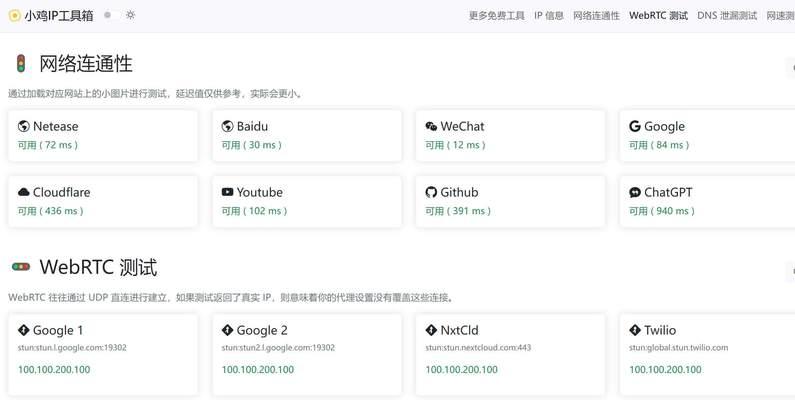Screen dimensions: 795x400
Task: Click the 小鸡IP工具箱 logo icon
Action: (15, 15)
